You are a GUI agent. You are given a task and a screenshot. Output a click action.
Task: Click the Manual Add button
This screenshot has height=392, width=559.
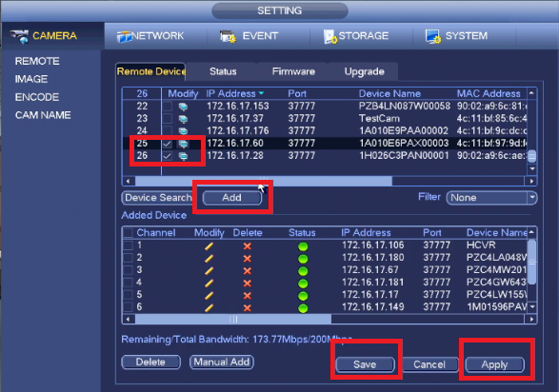coord(221,363)
